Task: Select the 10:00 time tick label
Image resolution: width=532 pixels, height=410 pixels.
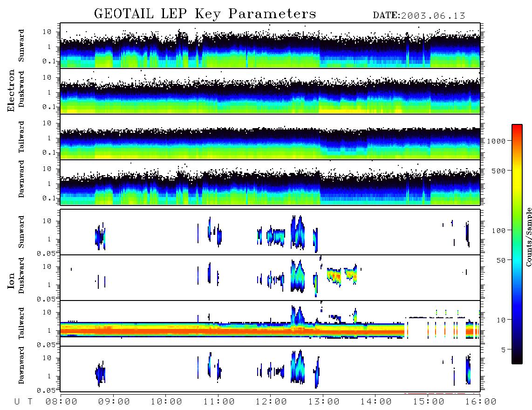Action: click(166, 402)
